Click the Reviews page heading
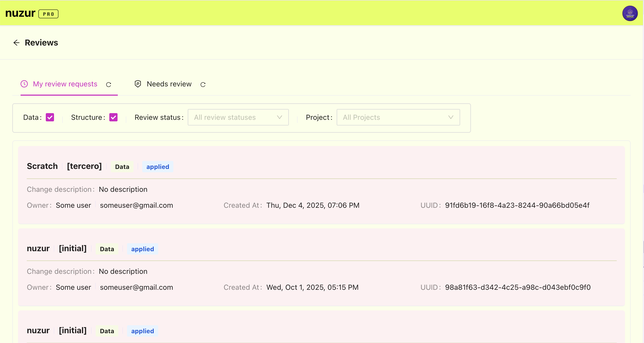Viewport: 644px width, 343px height. 41,43
